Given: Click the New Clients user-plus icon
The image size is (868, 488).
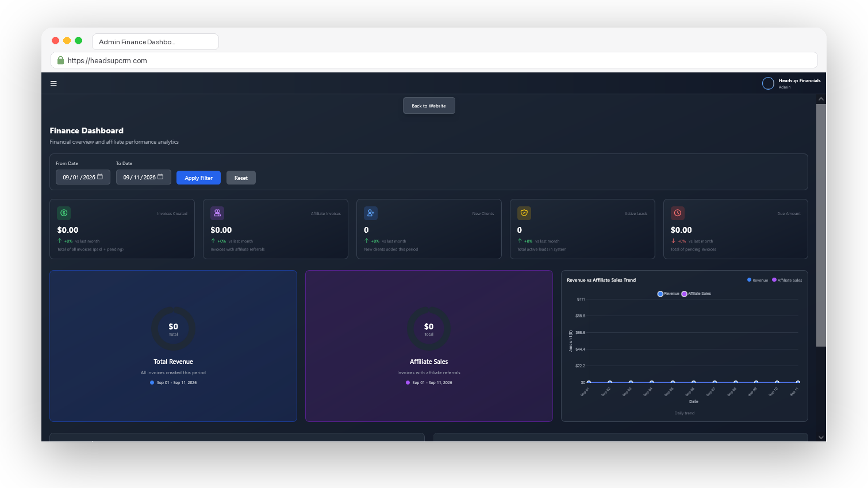Looking at the screenshot, I should 371,213.
